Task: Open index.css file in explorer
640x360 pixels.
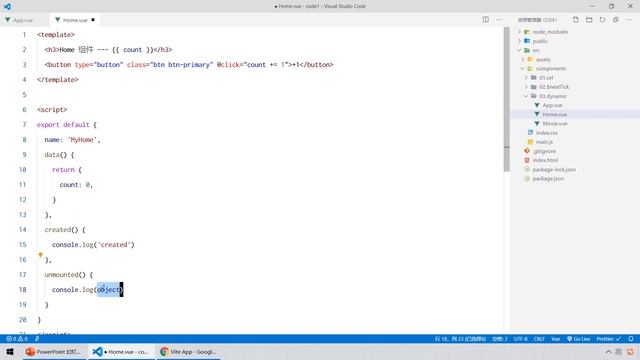Action: pyautogui.click(x=547, y=133)
